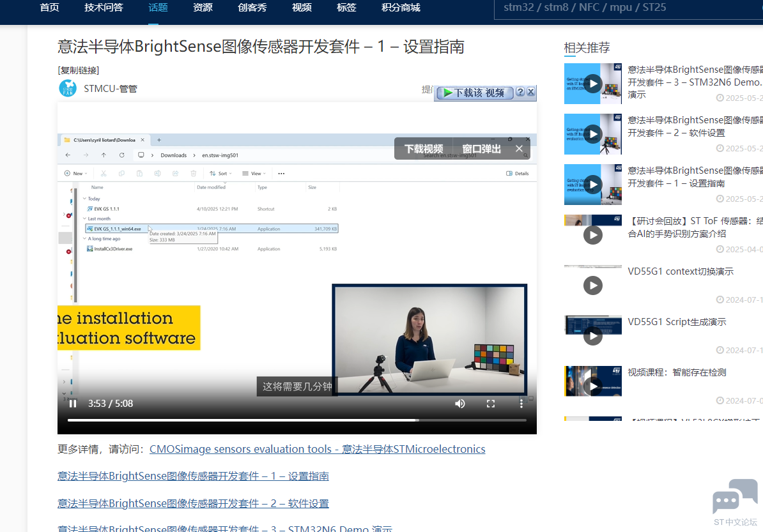Open 积分商城 navigation item
Viewport: 763px width, 532px height.
[x=401, y=8]
